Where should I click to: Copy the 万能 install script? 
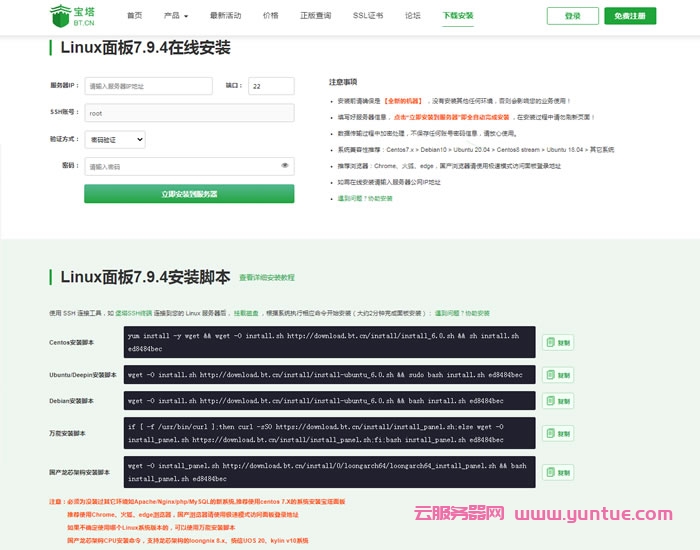[x=556, y=433]
